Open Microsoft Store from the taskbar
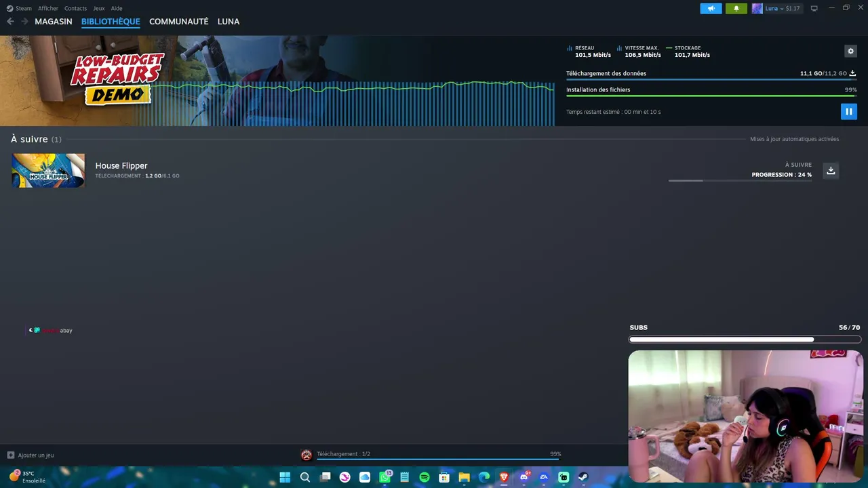The height and width of the screenshot is (488, 868). tap(444, 477)
